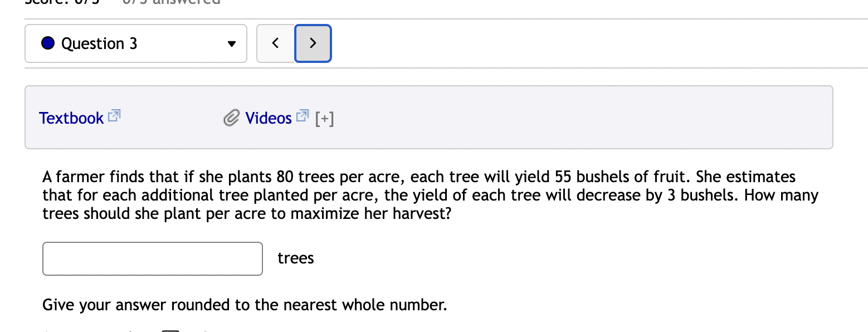Click the external-link icon next to Textbook
The image size is (868, 332).
pyautogui.click(x=114, y=115)
